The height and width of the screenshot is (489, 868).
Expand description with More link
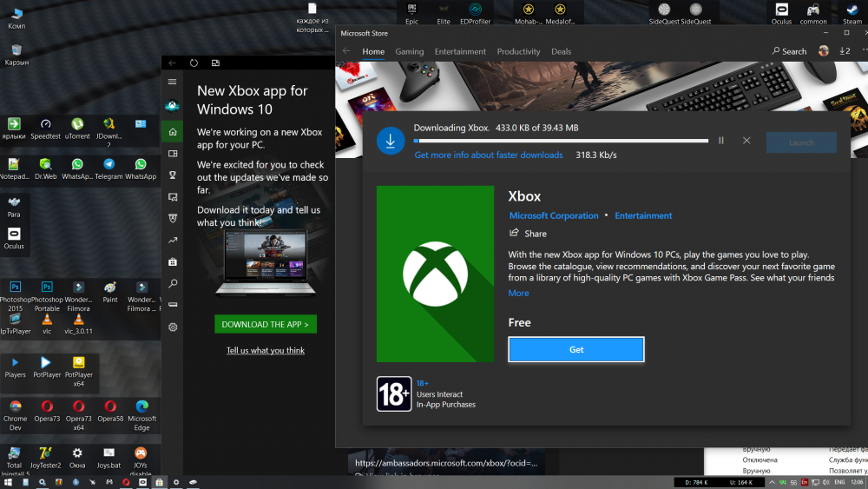(x=518, y=293)
